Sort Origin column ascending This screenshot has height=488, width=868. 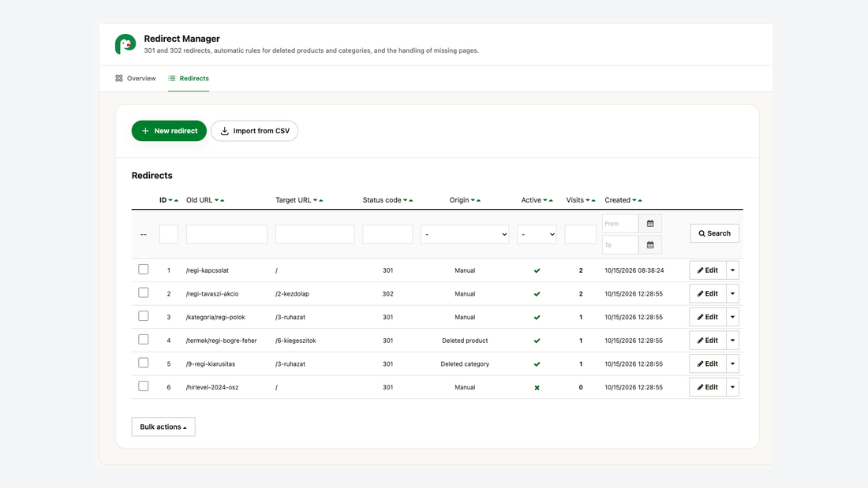click(478, 200)
